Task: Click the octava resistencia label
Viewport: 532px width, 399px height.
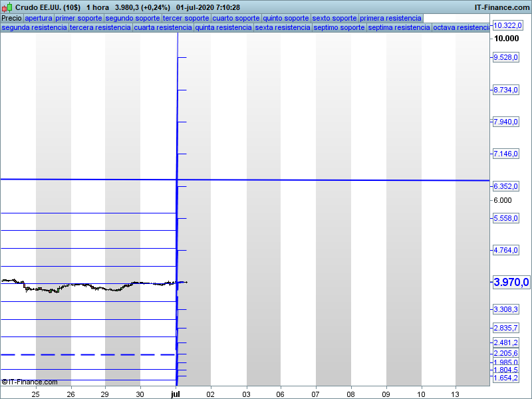Action: (x=461, y=28)
